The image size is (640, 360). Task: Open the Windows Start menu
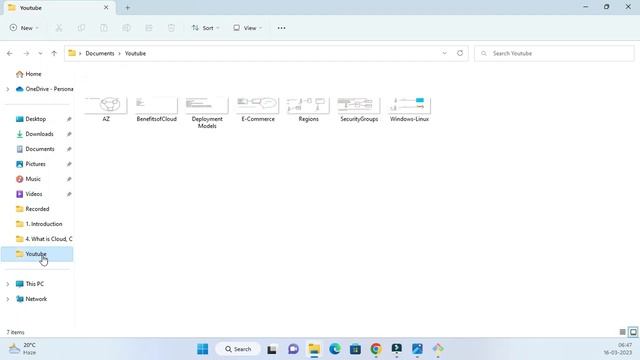click(202, 349)
